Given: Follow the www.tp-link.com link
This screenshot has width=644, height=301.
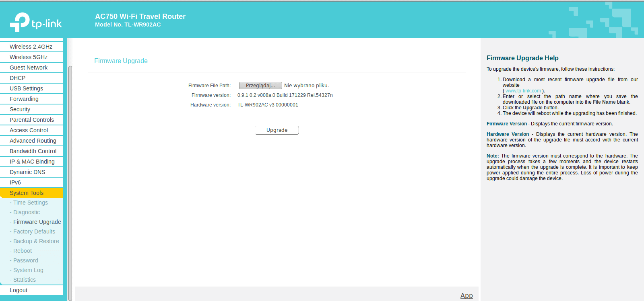Looking at the screenshot, I should (x=523, y=91).
